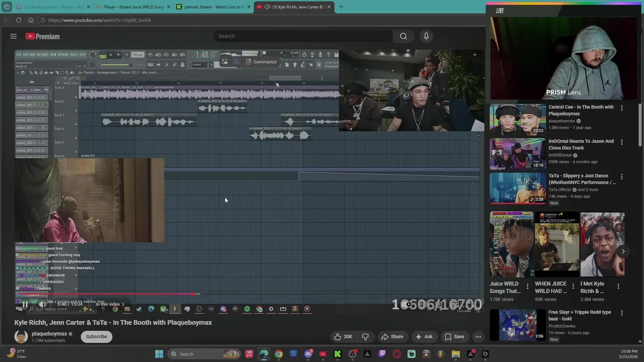Screen dimensions: 644x362
Task: Open options menu for ImDOntai Reacts video
Action: [x=622, y=142]
